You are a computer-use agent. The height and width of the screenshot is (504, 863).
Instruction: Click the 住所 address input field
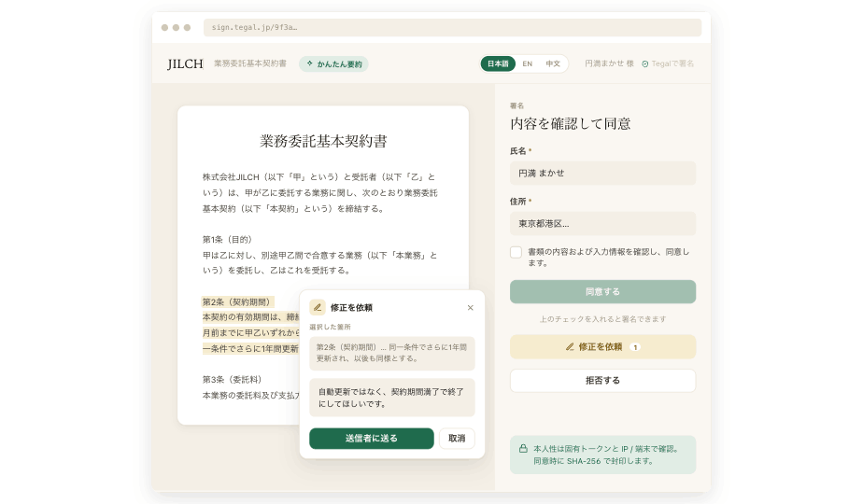602,223
